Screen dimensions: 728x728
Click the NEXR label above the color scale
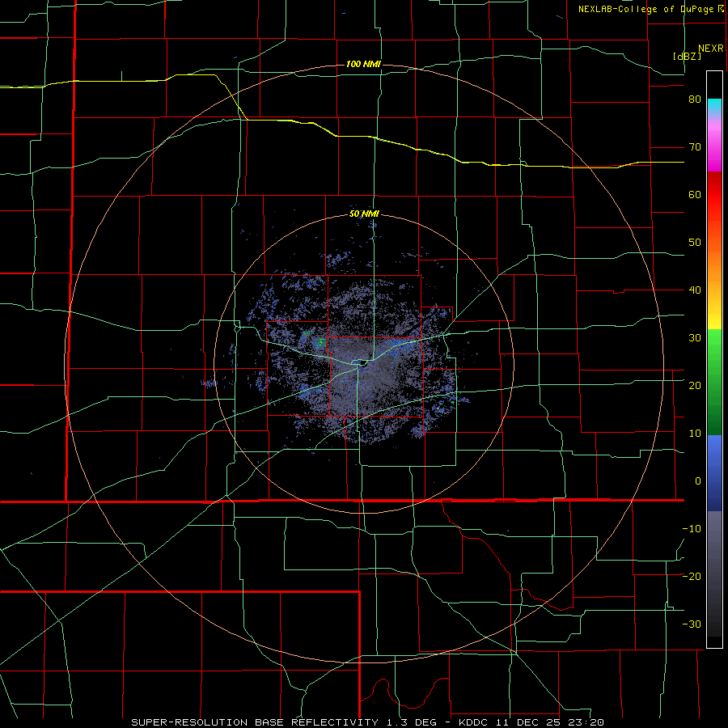coord(711,49)
